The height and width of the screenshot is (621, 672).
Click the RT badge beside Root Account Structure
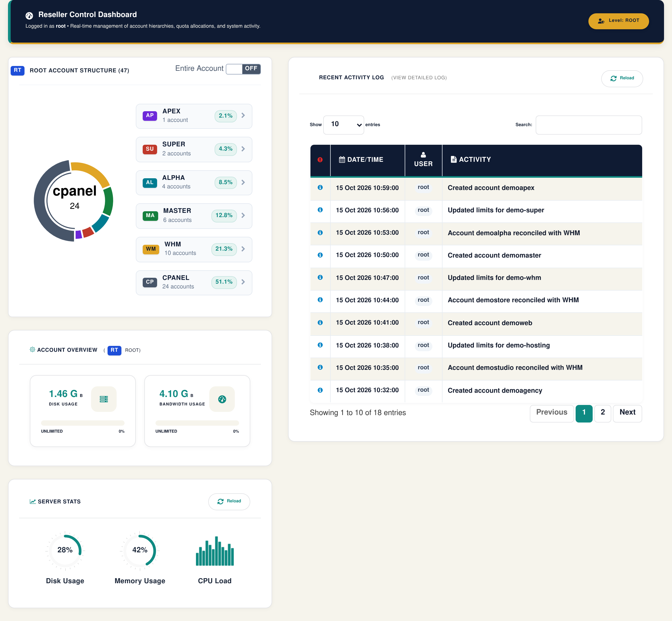tap(18, 71)
